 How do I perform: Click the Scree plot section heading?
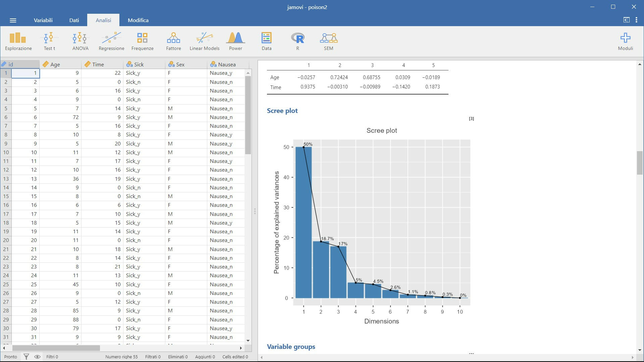pos(282,111)
